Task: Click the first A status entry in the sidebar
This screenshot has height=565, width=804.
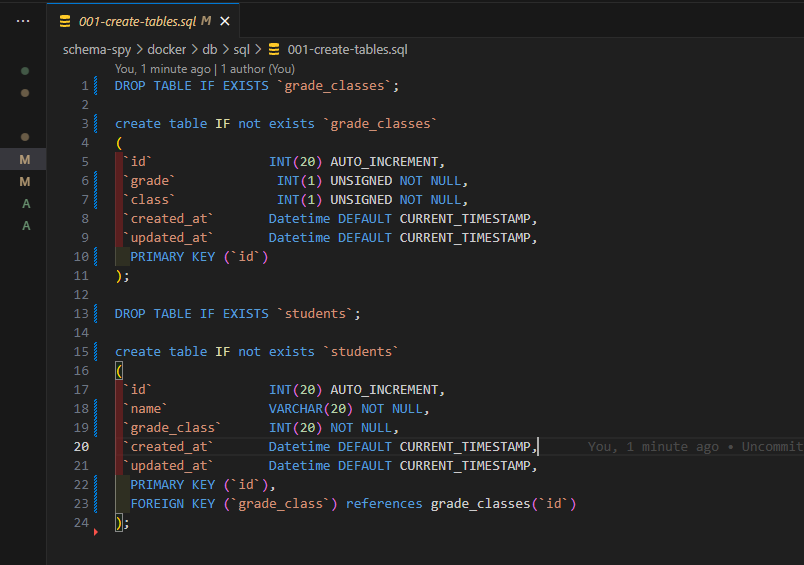Action: (26, 204)
